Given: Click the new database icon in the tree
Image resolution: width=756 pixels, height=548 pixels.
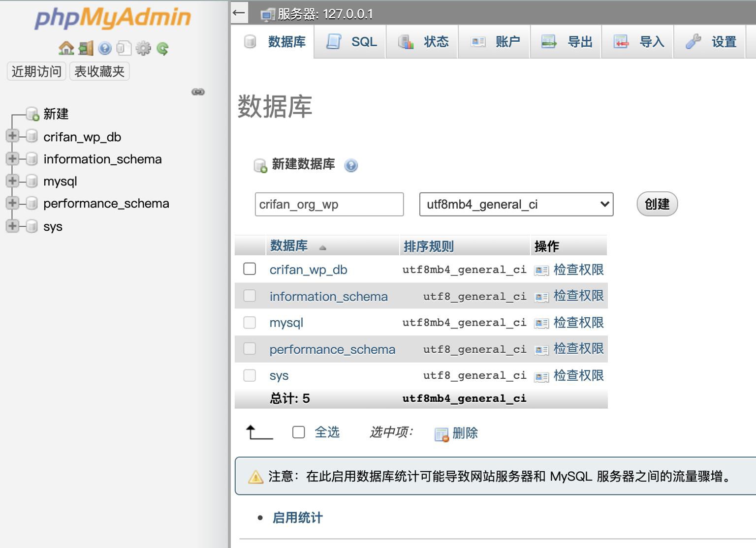Looking at the screenshot, I should tap(32, 114).
